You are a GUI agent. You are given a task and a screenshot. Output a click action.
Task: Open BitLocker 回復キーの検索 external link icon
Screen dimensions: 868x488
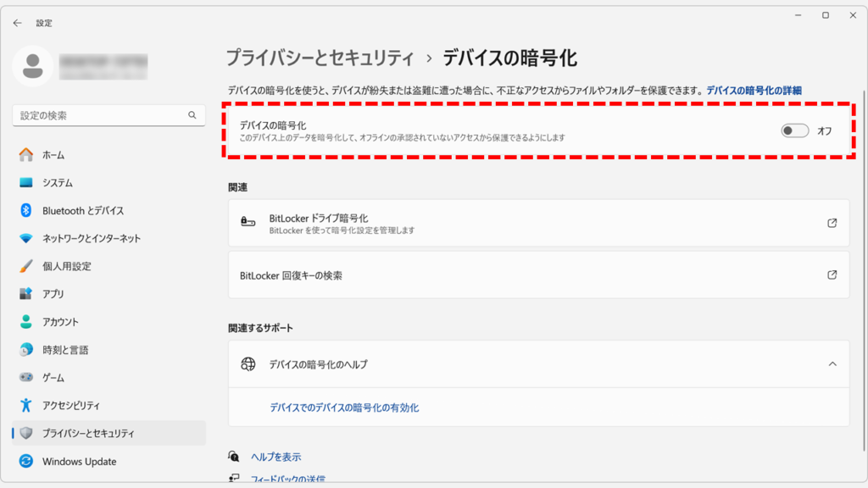[x=832, y=275]
